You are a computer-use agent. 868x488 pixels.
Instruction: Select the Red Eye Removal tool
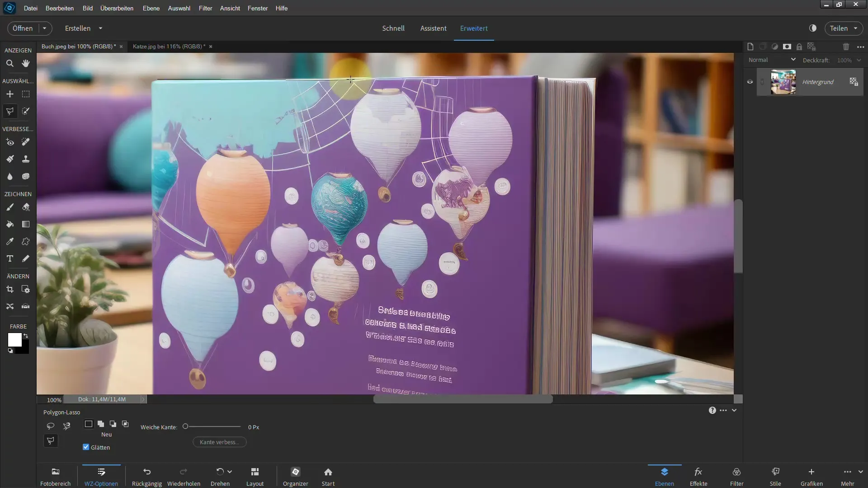(x=9, y=142)
